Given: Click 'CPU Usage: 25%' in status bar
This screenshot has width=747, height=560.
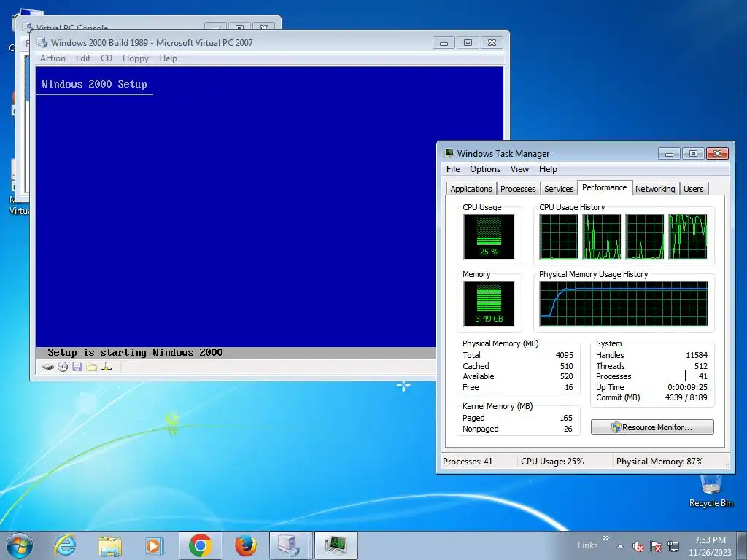Looking at the screenshot, I should tap(551, 462).
